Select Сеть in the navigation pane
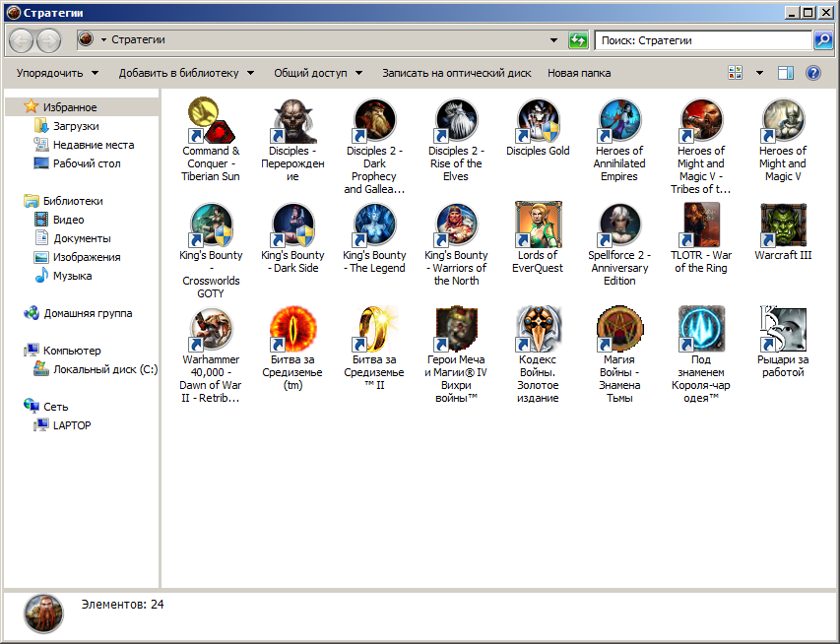This screenshot has height=644, width=840. coord(56,407)
